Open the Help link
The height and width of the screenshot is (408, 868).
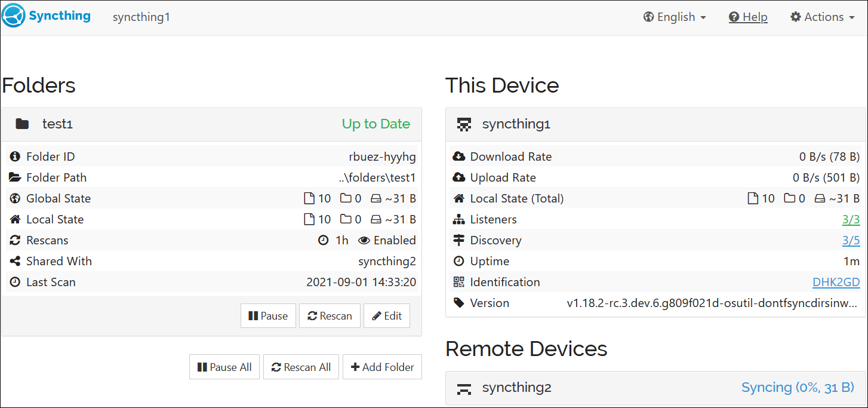(748, 17)
